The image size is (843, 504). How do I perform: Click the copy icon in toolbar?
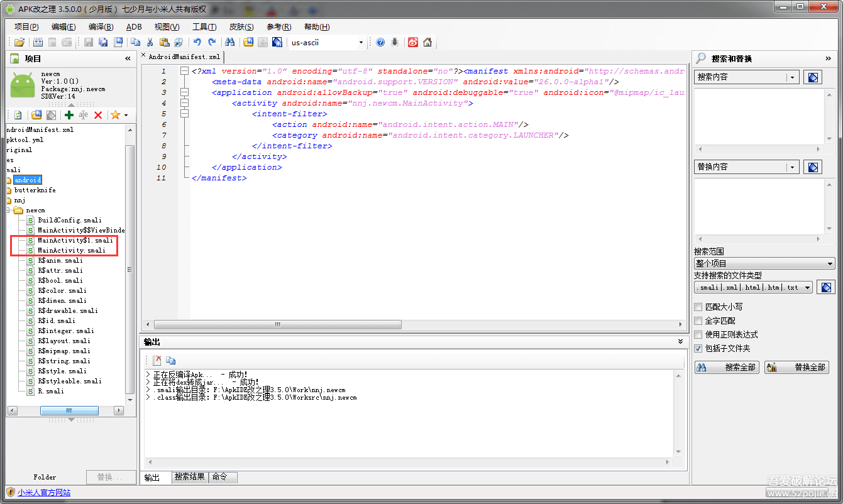135,42
